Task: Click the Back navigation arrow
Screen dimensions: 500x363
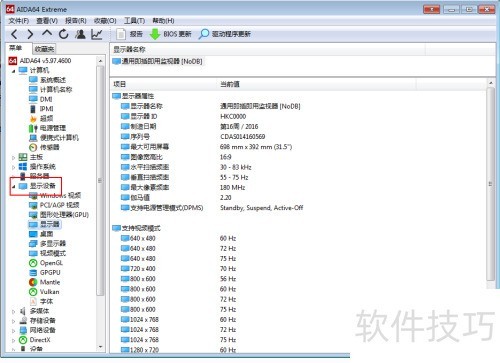Action: [14, 34]
